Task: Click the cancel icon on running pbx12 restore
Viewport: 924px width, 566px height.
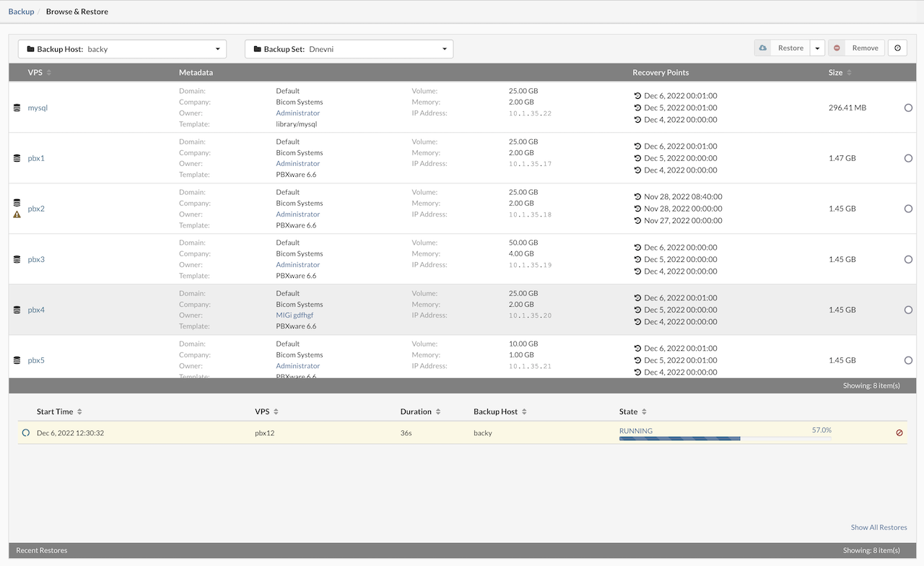Action: (x=899, y=433)
